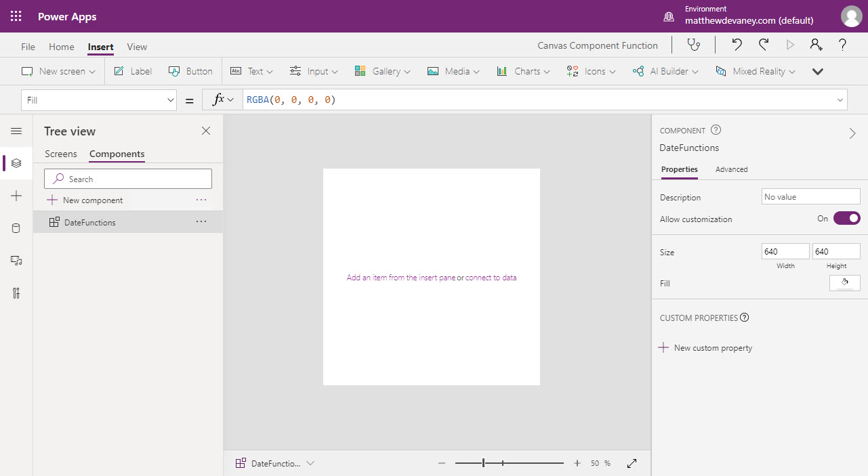Switch to the Advanced tab

(731, 169)
